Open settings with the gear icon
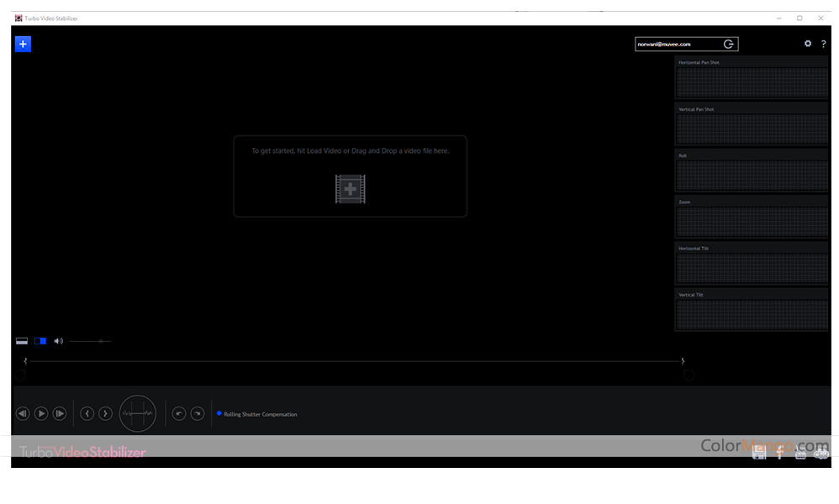The width and height of the screenshot is (839, 504). (808, 44)
